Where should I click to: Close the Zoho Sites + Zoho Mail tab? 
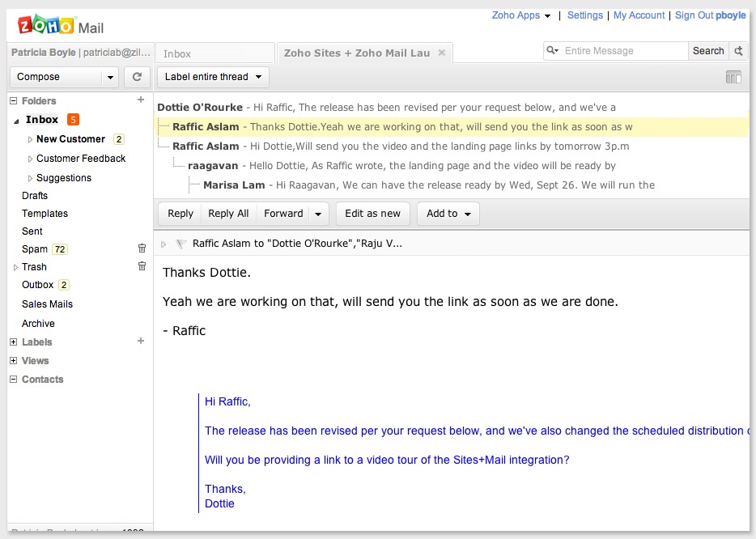441,53
